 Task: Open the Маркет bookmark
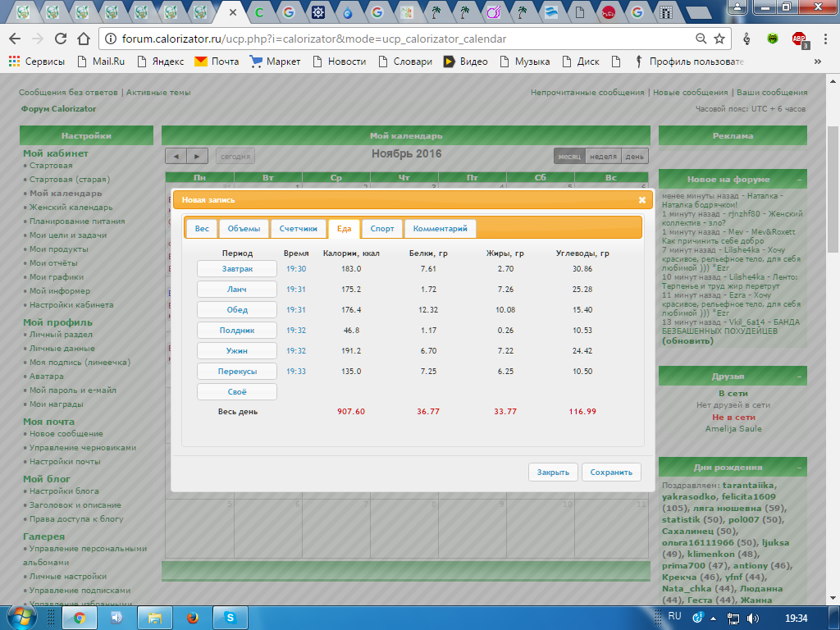(275, 62)
